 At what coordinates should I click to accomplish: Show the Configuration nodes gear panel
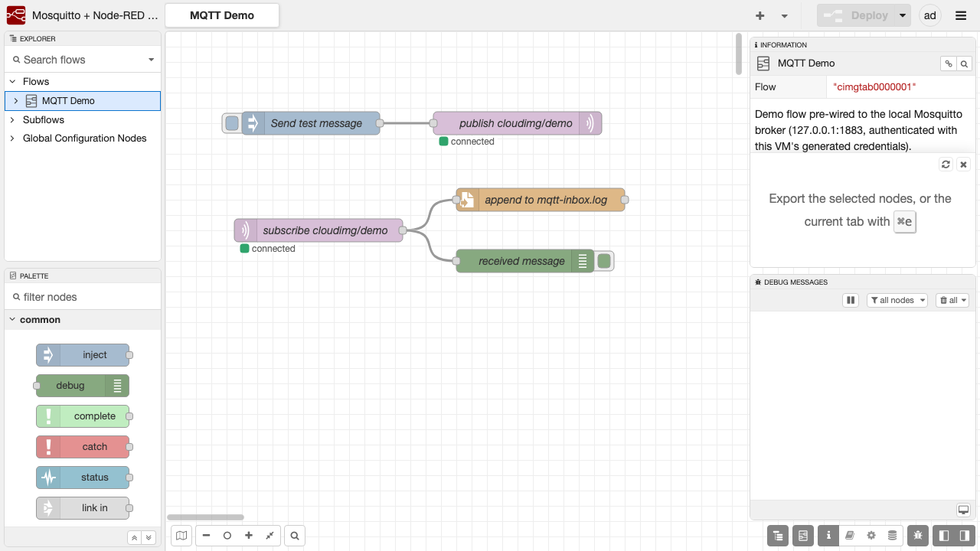click(x=871, y=536)
